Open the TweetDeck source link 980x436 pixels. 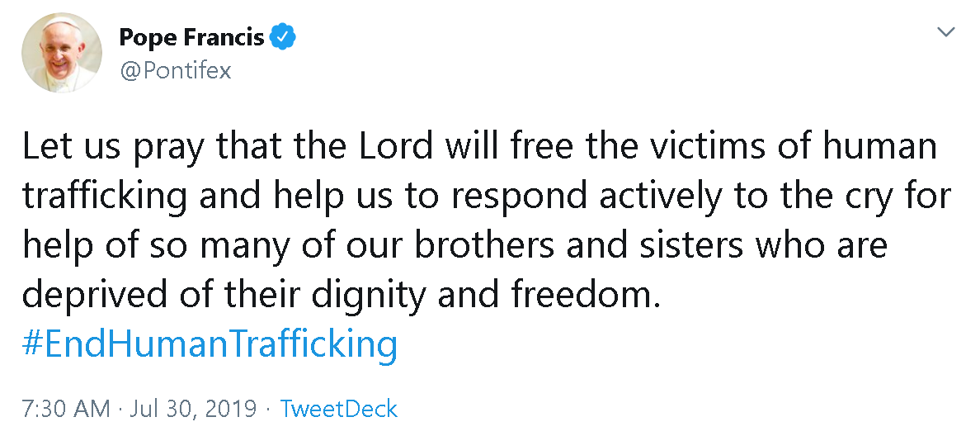click(339, 409)
